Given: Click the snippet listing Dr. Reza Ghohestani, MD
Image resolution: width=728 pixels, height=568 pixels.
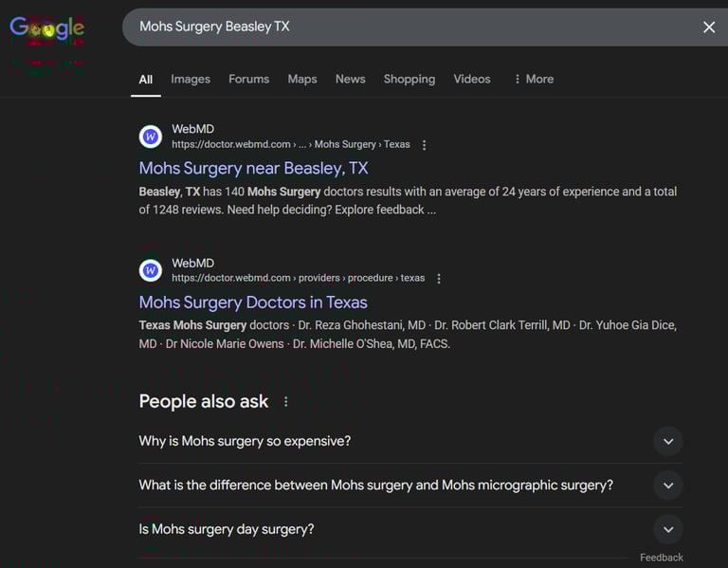Looking at the screenshot, I should click(x=408, y=335).
